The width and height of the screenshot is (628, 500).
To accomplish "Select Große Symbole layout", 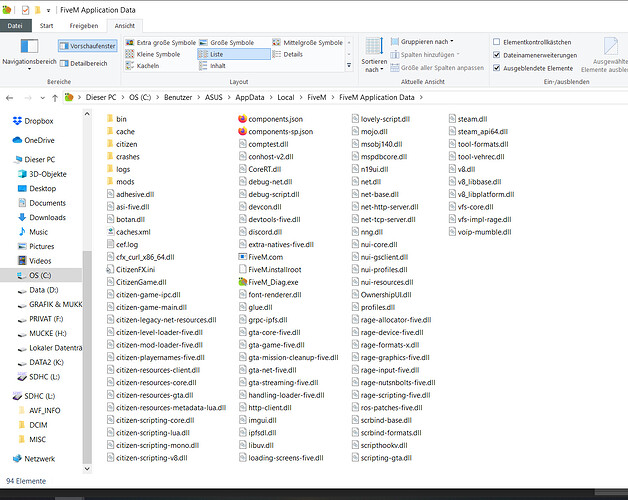I will click(227, 42).
